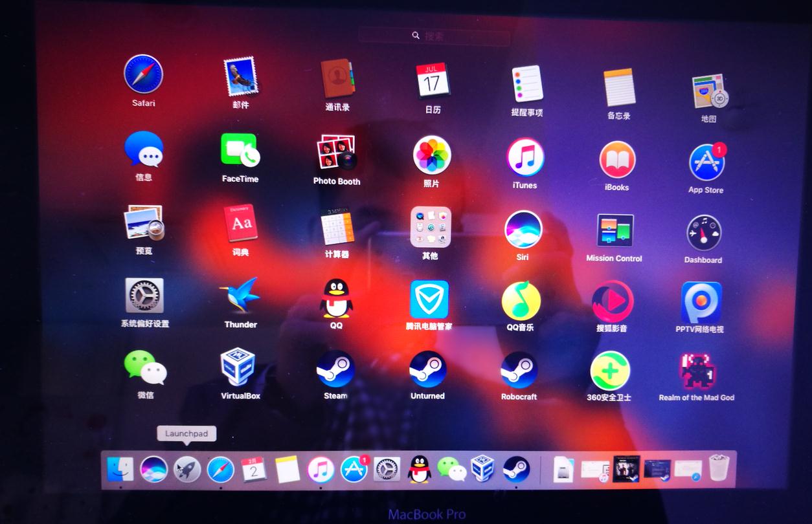Open App Store icon in the Dock
Screen dimensions: 812x524
354,470
